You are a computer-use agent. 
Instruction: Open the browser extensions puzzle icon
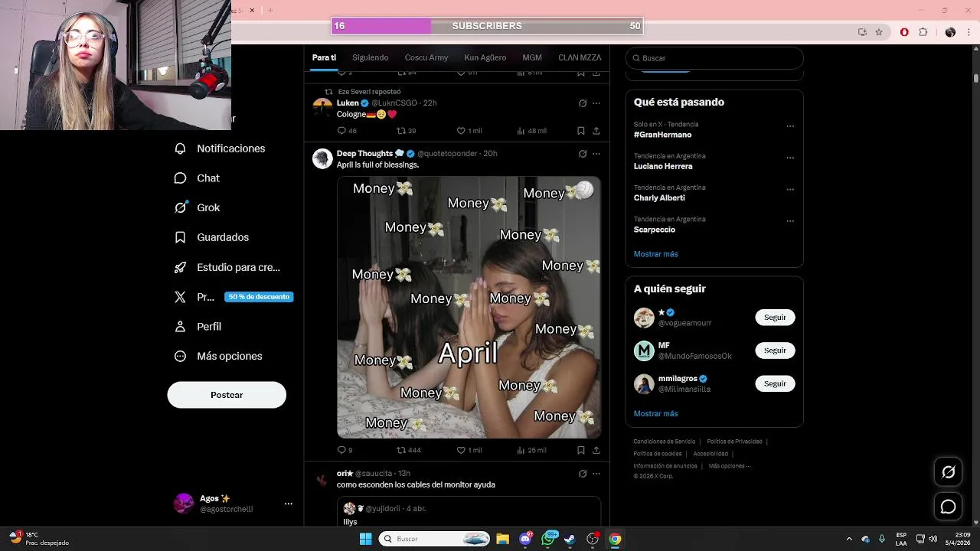(x=923, y=32)
